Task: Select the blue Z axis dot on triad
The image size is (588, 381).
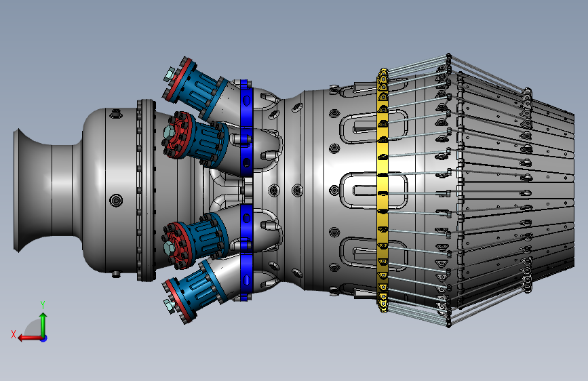Action: (44, 338)
